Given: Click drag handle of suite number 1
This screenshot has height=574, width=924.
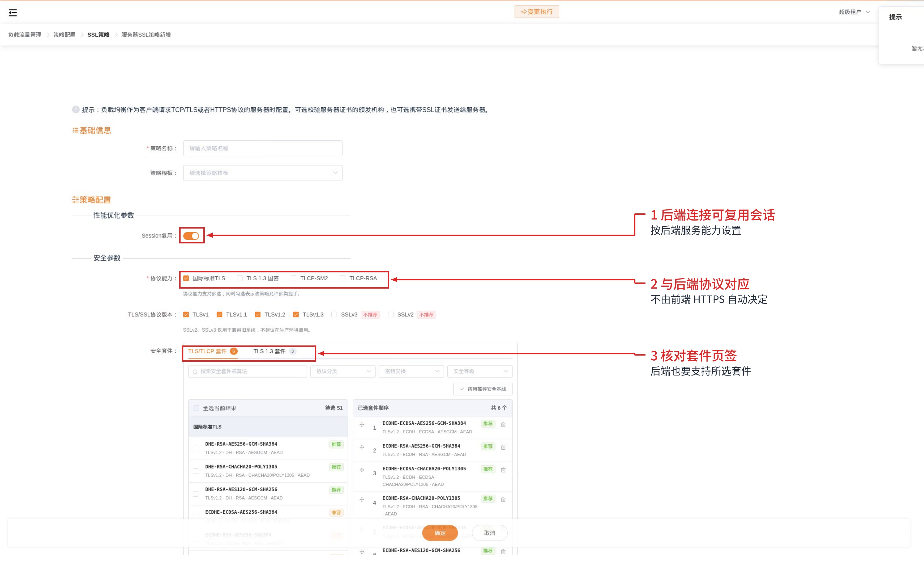Looking at the screenshot, I should (x=362, y=424).
